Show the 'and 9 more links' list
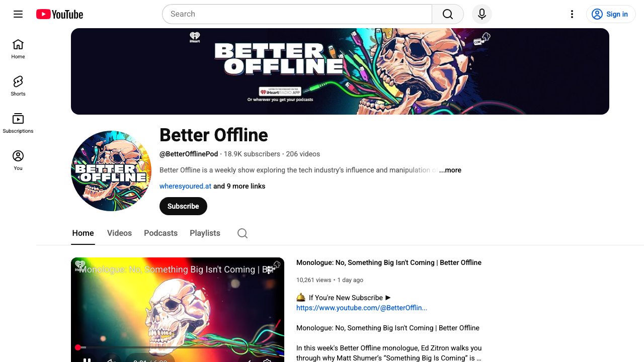 [x=239, y=186]
